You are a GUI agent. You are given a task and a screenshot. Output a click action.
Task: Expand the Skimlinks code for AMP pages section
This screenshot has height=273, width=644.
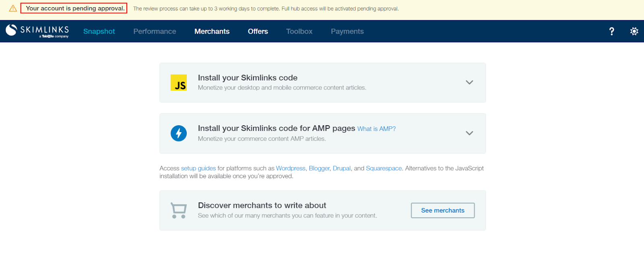point(469,133)
